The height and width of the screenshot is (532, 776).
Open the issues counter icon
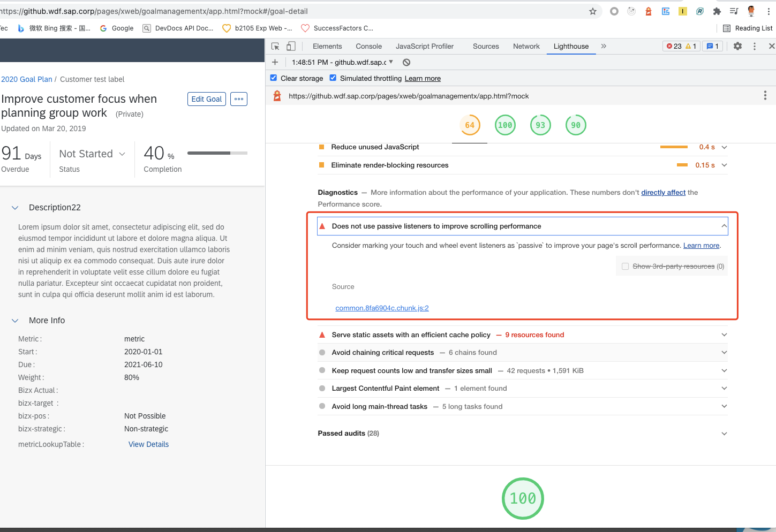coord(712,46)
